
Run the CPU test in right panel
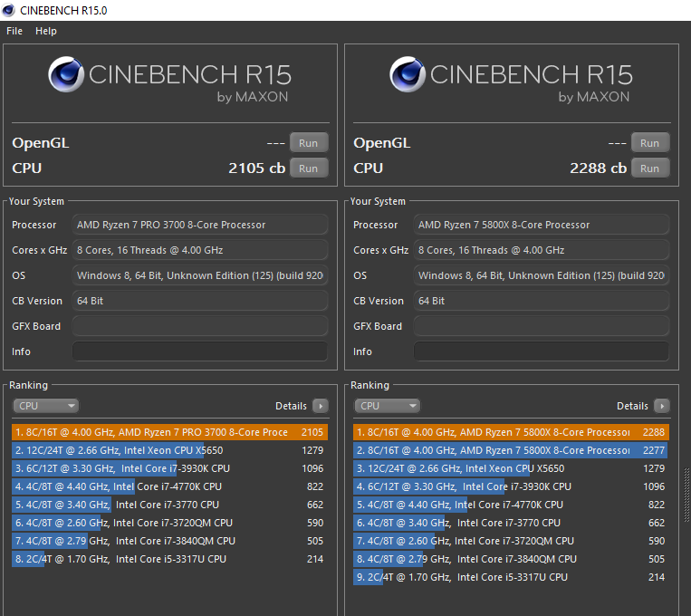pos(649,168)
